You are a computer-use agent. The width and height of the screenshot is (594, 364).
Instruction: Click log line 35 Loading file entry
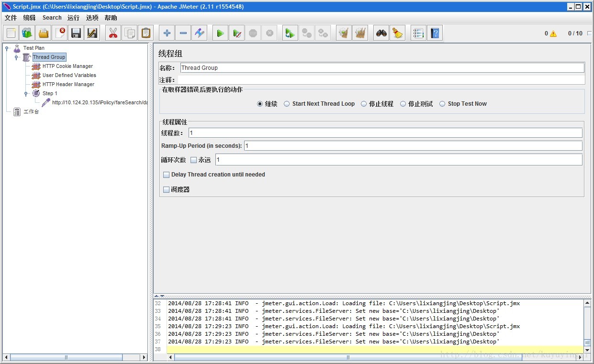[344, 326]
